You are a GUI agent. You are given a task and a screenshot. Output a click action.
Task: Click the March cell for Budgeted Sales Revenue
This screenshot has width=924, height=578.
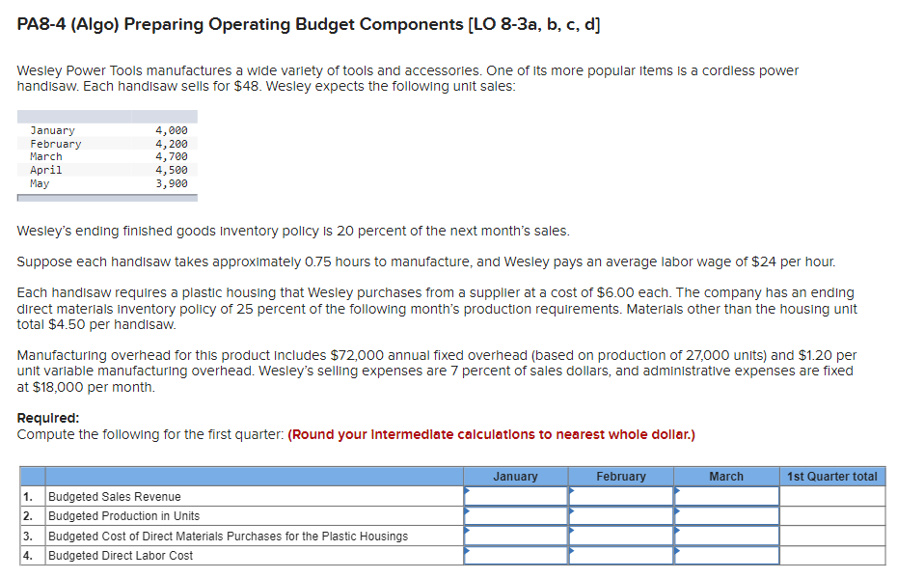click(x=727, y=496)
